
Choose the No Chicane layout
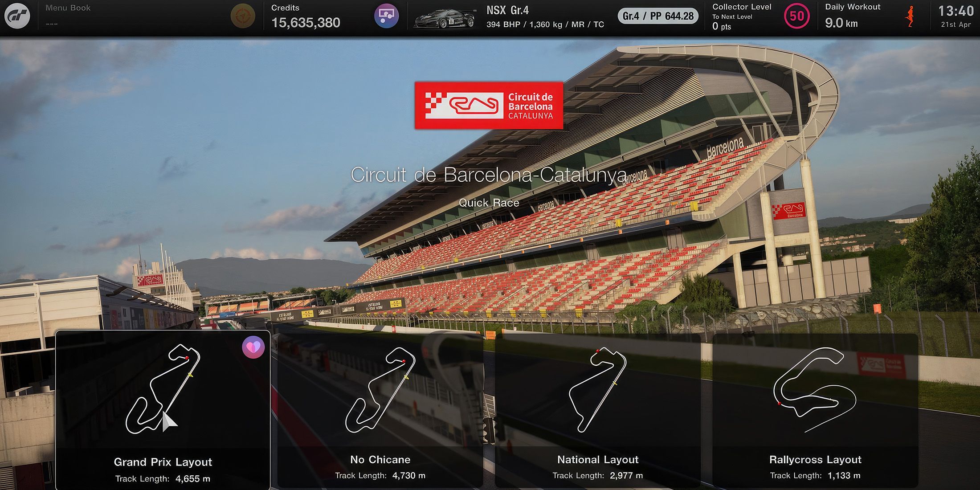380,410
